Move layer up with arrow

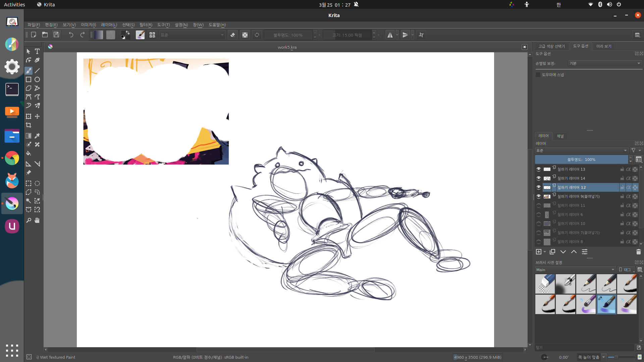tap(574, 252)
